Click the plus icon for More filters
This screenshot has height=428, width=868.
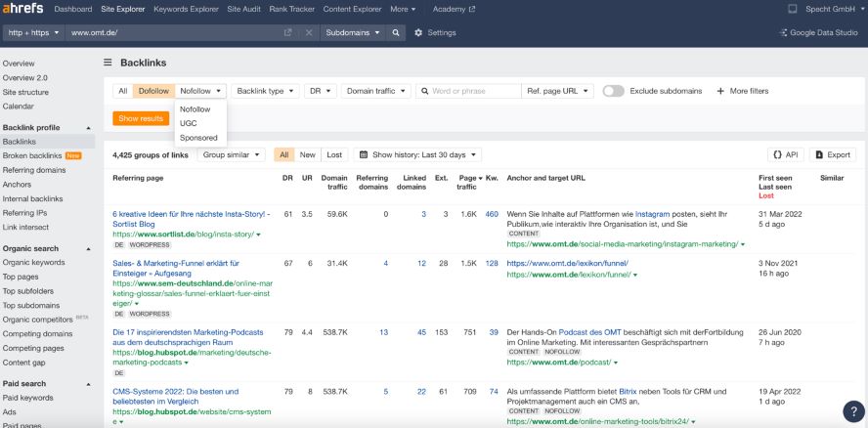(x=720, y=91)
